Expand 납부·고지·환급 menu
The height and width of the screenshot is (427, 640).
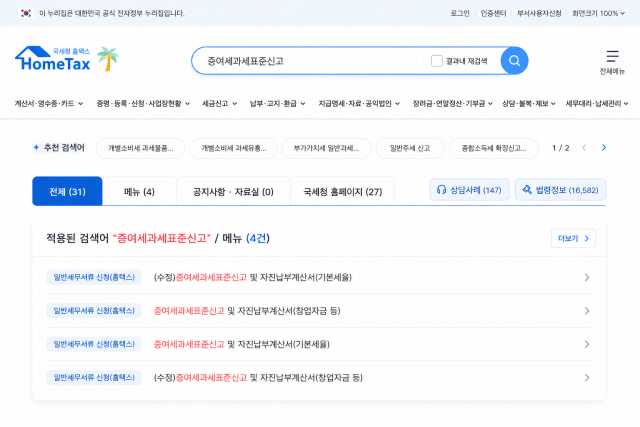tap(278, 104)
